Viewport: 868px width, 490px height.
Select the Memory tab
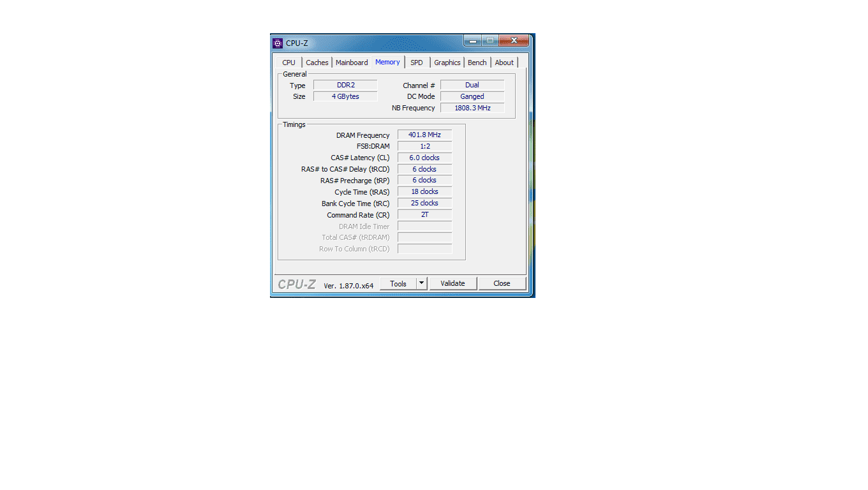point(387,62)
